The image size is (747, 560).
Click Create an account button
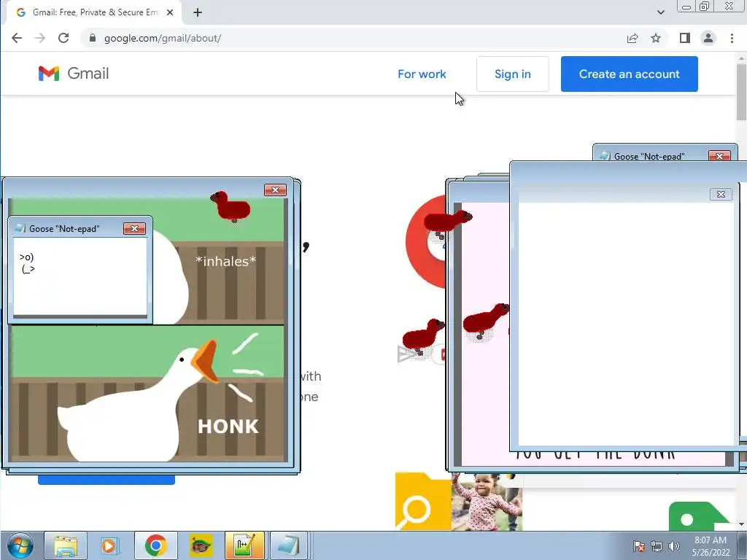pyautogui.click(x=630, y=74)
